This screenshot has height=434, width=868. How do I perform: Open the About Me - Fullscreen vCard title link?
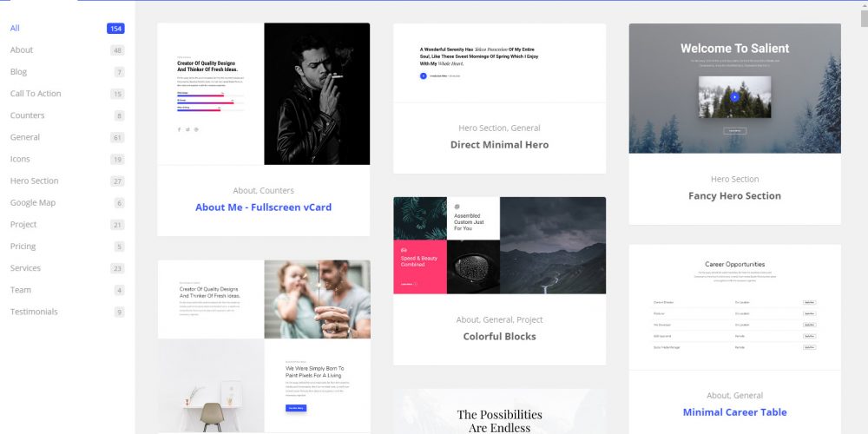(263, 207)
